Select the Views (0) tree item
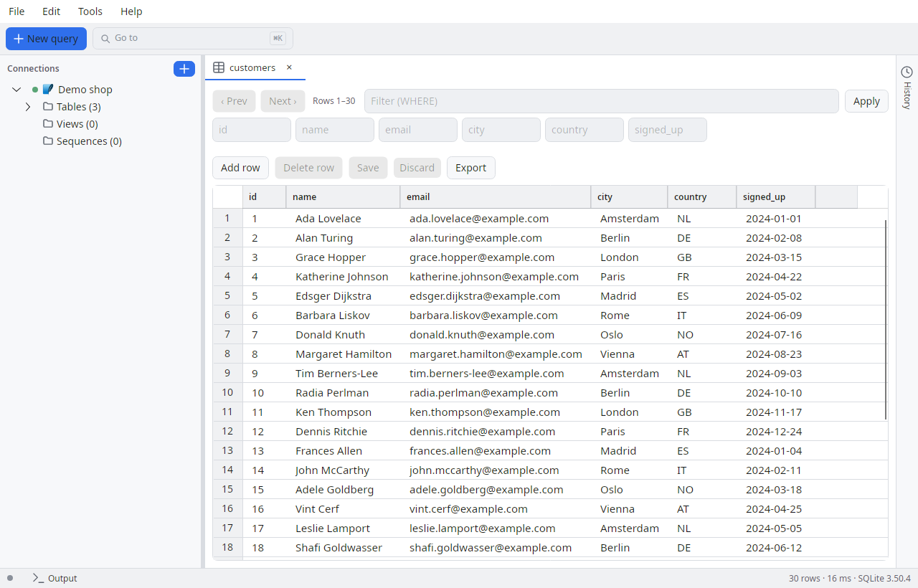Image resolution: width=918 pixels, height=588 pixels. (x=77, y=124)
